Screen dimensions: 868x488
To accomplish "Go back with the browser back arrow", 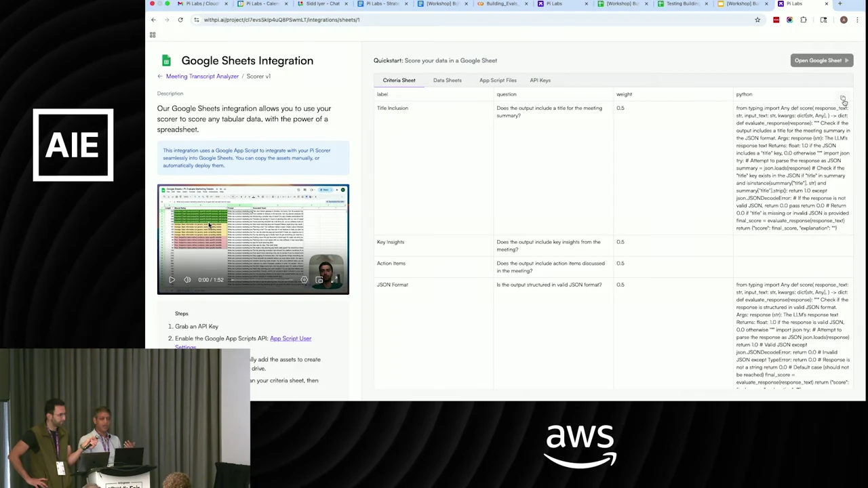I will [x=153, y=20].
